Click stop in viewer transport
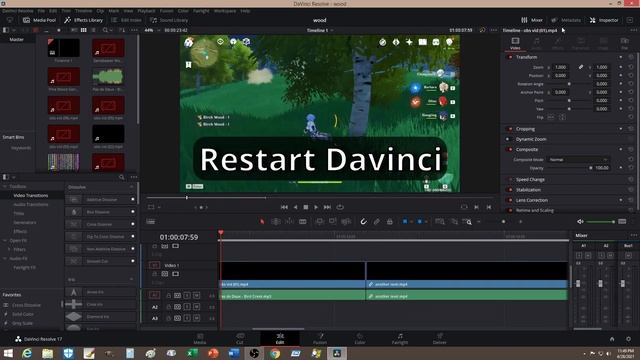This screenshot has height=360, width=640. click(306, 207)
